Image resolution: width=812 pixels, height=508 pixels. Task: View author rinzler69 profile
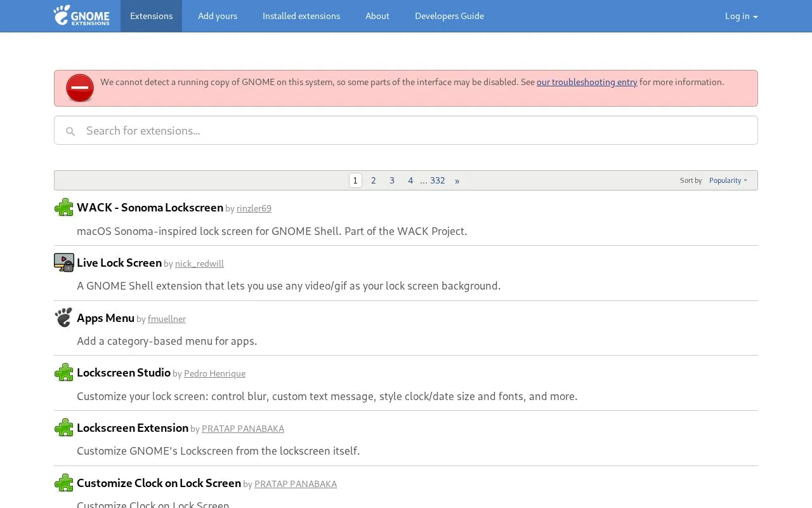point(254,208)
